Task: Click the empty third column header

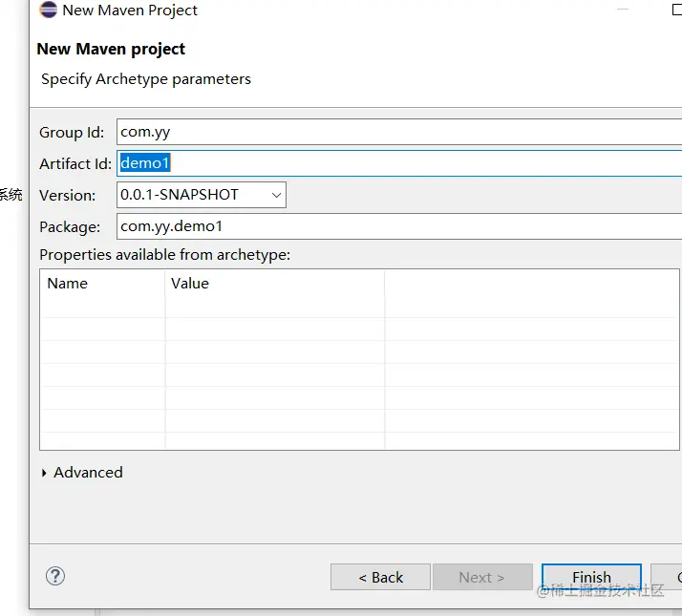Action: click(531, 284)
